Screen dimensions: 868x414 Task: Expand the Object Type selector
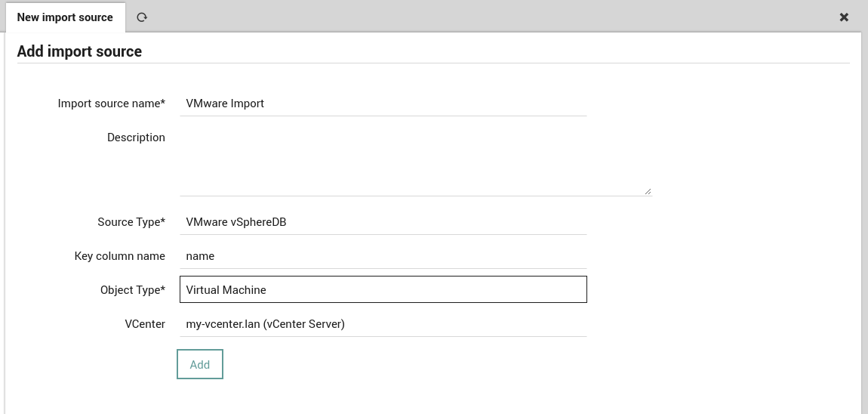tap(383, 290)
